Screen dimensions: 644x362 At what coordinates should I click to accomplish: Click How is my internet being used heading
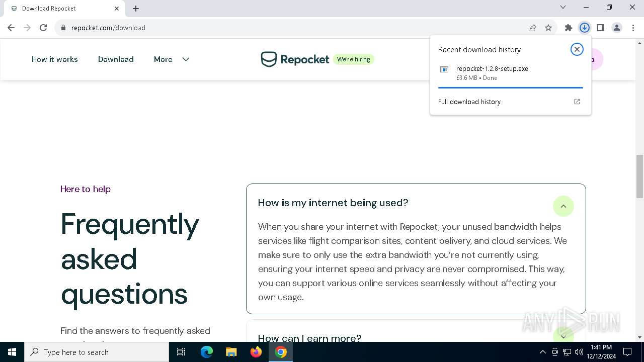333,203
